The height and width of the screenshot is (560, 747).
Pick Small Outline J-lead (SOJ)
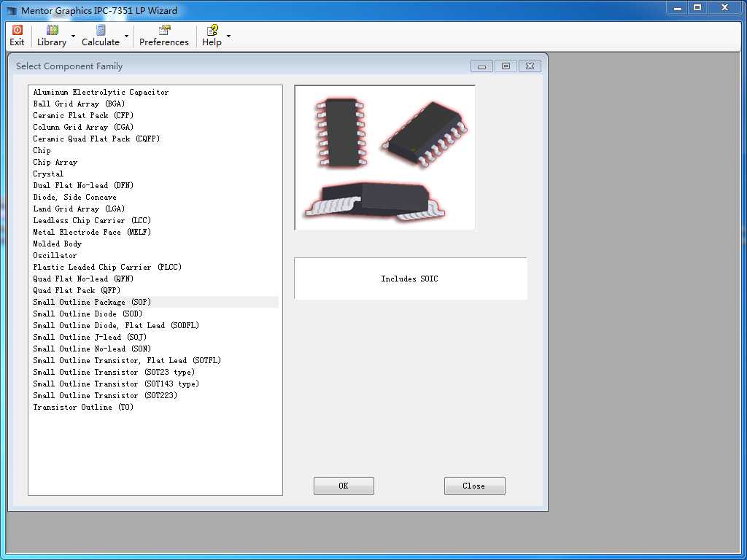(x=153, y=337)
